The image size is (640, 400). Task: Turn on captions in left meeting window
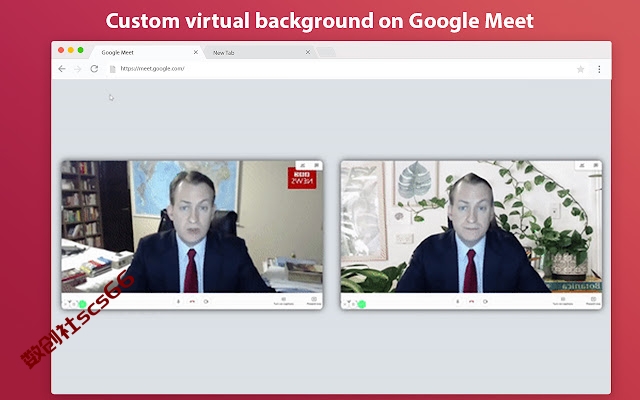(x=284, y=301)
